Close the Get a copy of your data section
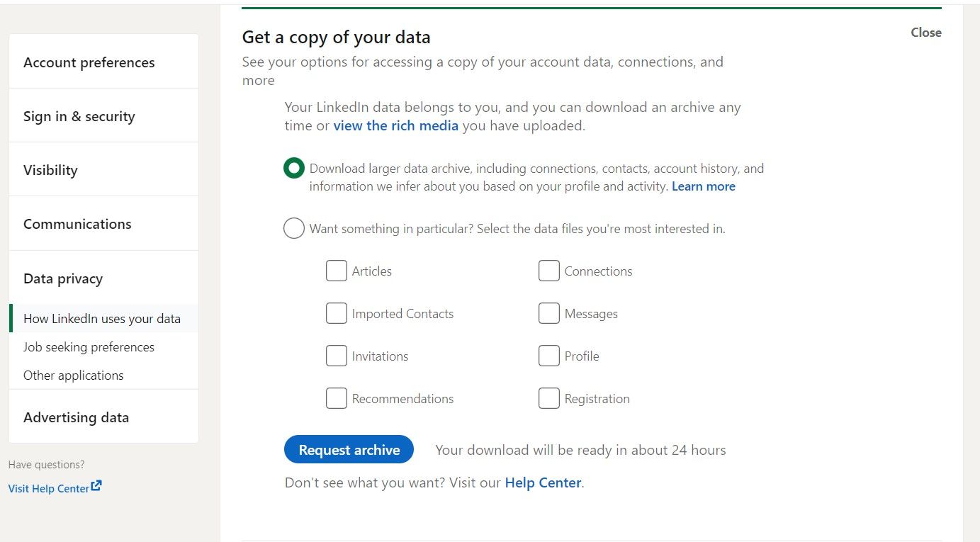The height and width of the screenshot is (542, 980). tap(925, 33)
